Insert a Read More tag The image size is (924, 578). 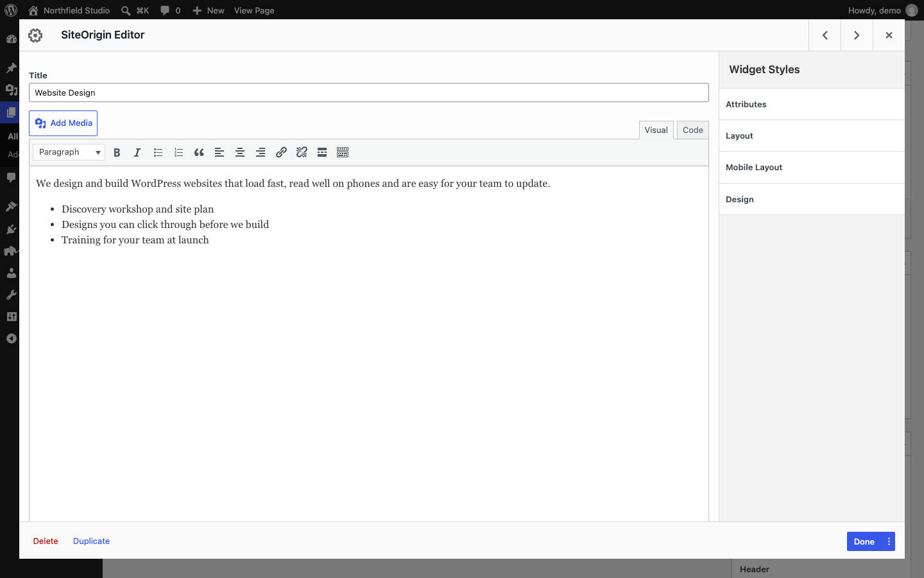point(322,152)
